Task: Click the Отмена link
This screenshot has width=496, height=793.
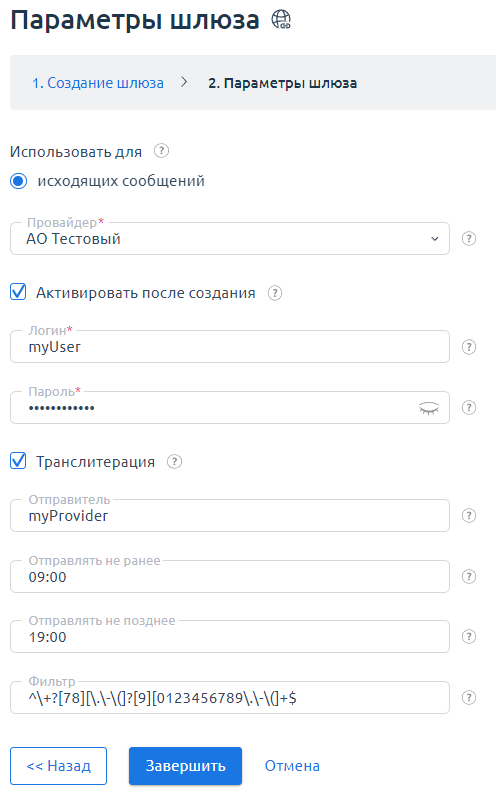Action: point(292,766)
